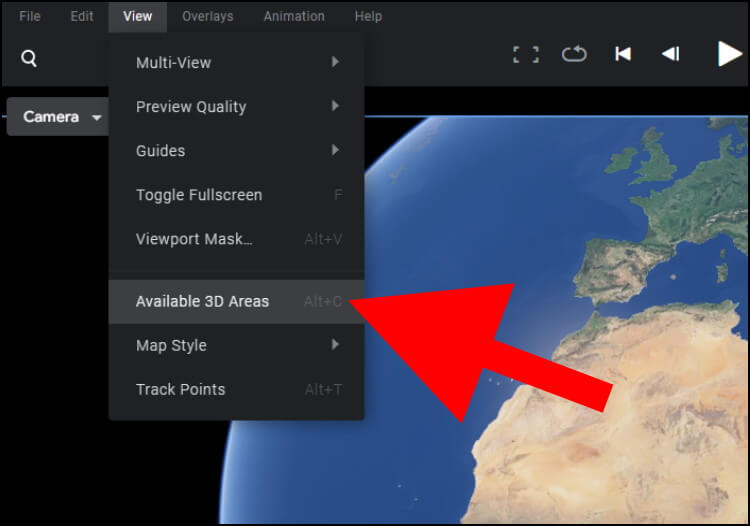750x526 pixels.
Task: Expand the Preview Quality submenu
Action: tap(236, 106)
